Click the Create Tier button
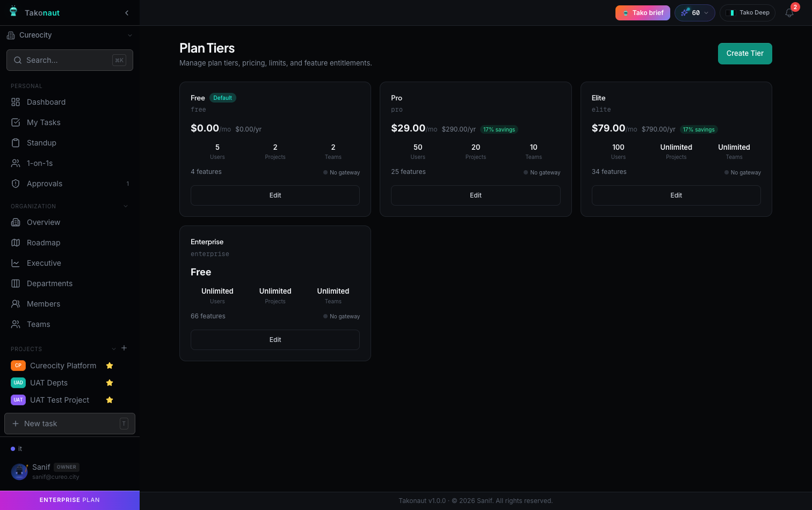This screenshot has height=510, width=812. pos(745,54)
